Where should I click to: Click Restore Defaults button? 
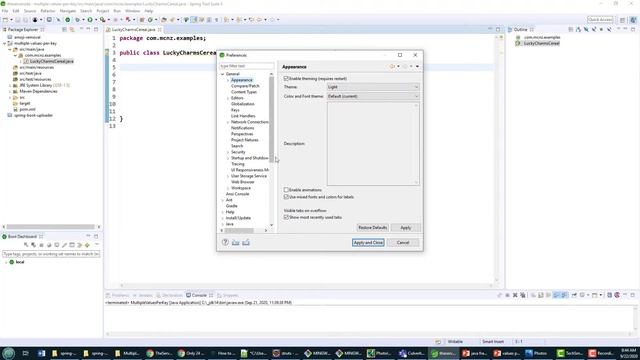372,227
